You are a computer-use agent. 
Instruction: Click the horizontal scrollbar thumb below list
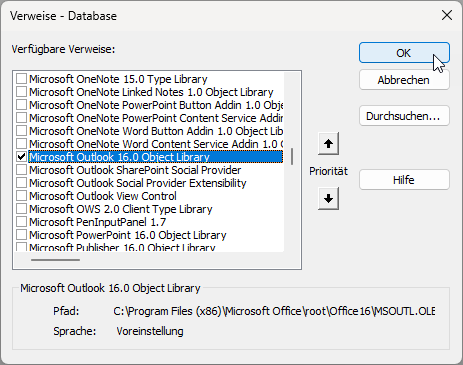[x=55, y=260]
